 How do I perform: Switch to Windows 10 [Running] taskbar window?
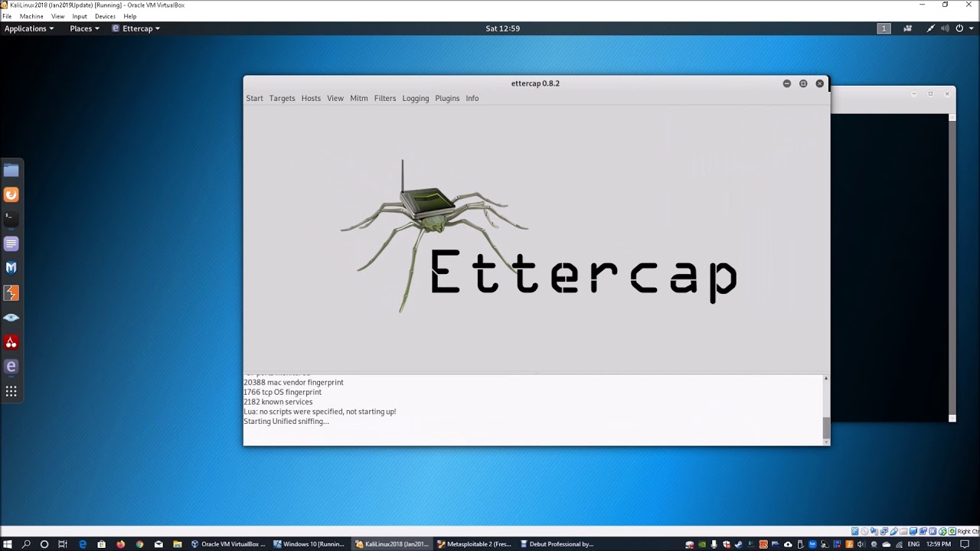coord(310,544)
